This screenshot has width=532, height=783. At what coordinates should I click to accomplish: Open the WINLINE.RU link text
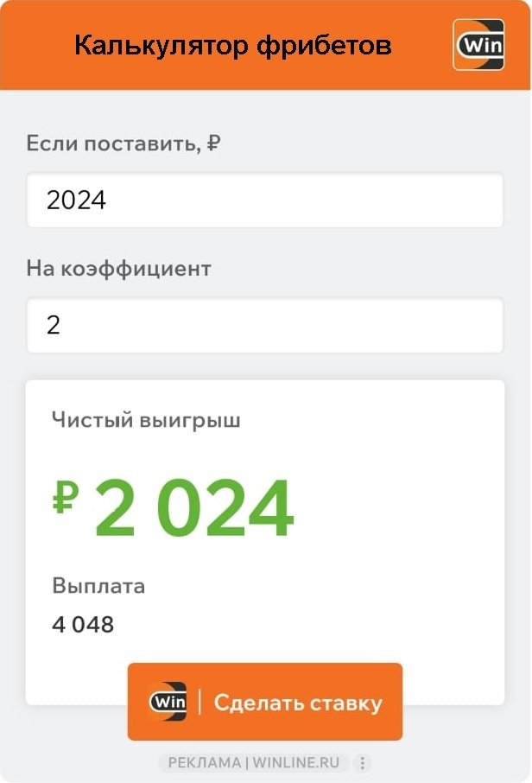[299, 763]
